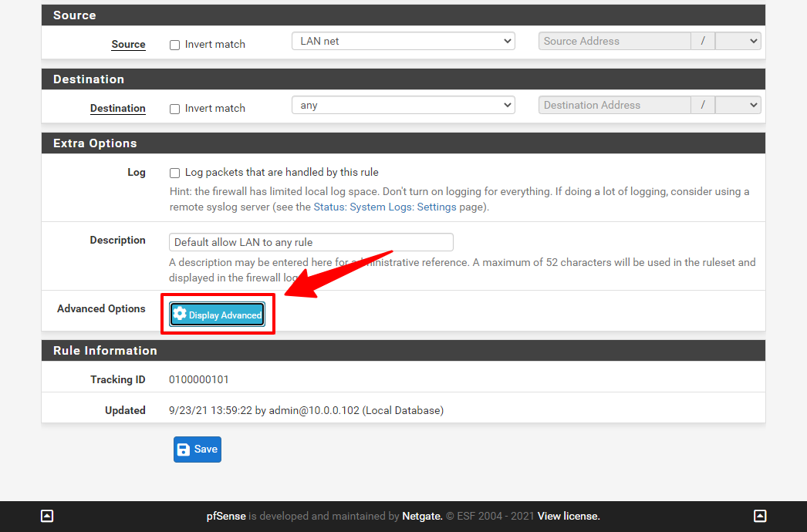
Task: Click the underlined Source label
Action: [x=128, y=44]
